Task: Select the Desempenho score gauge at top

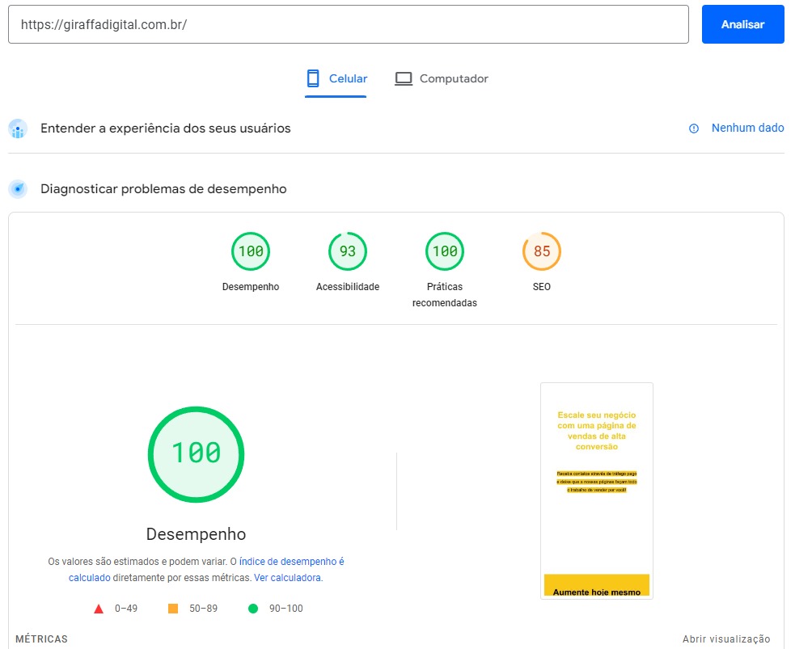Action: pos(251,251)
